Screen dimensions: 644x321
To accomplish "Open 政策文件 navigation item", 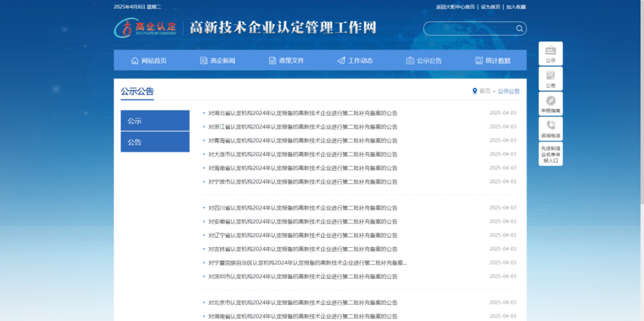I will pyautogui.click(x=286, y=61).
